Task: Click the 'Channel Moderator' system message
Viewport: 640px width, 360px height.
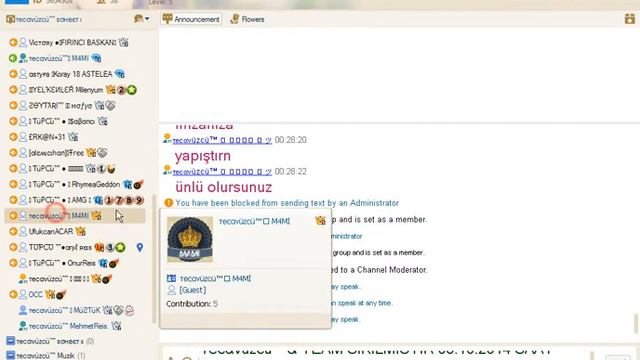Action: pos(379,270)
